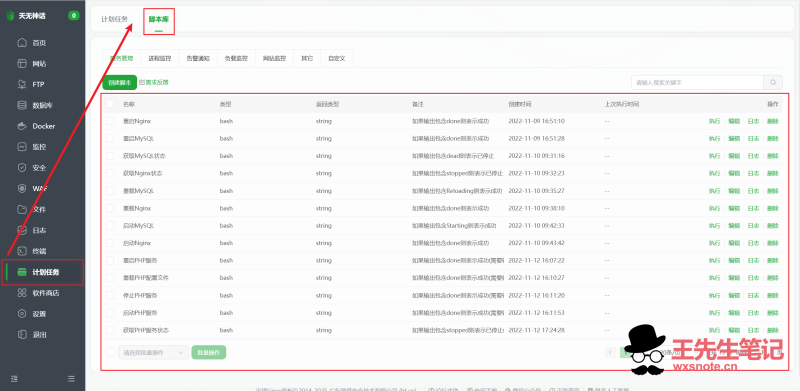Go to previous page arrow in pagination
This screenshot has height=391, width=800.
pos(610,352)
